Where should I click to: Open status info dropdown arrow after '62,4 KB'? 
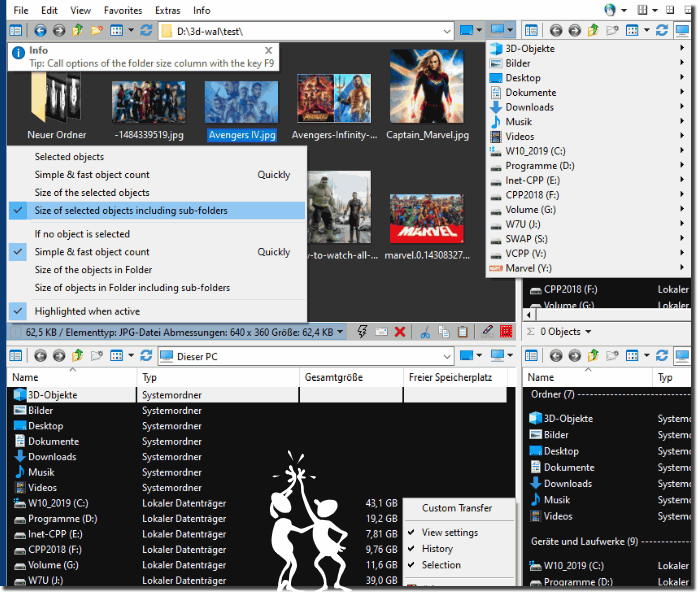[340, 332]
